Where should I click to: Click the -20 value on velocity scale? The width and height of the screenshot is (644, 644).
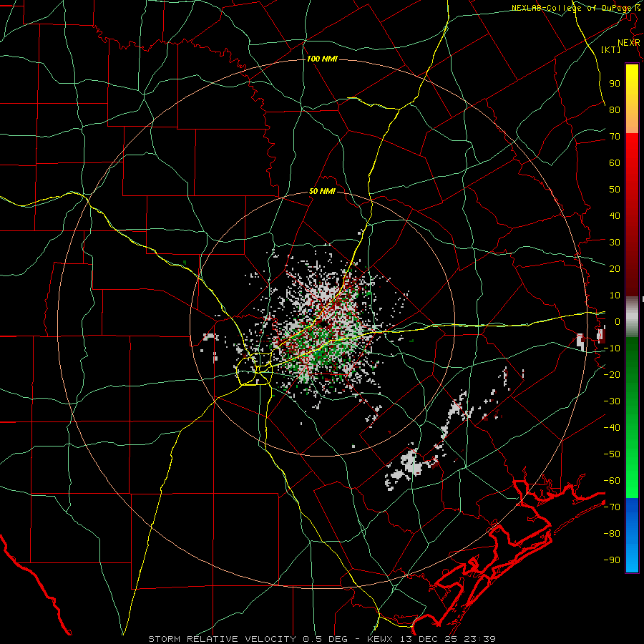tap(612, 374)
